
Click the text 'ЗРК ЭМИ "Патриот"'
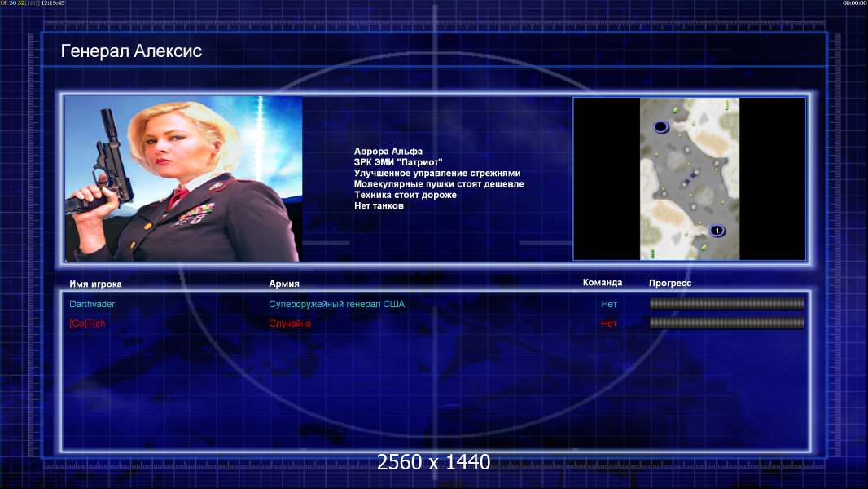pos(398,162)
